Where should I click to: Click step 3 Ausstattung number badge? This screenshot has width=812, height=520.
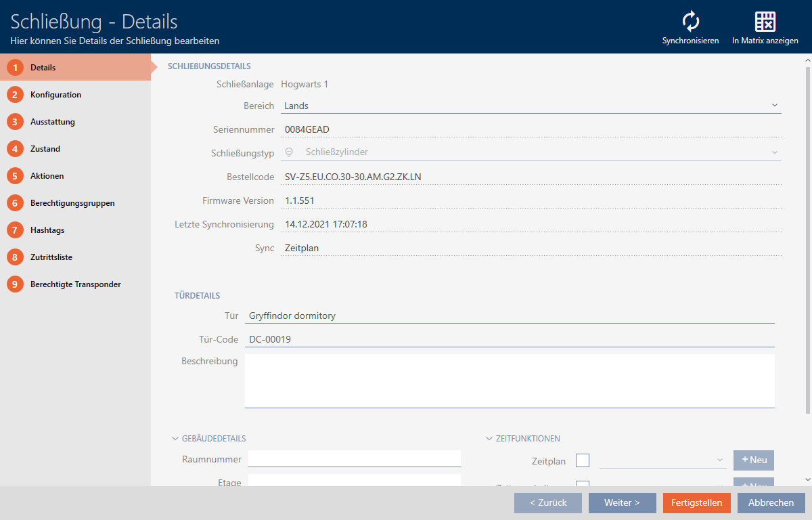click(x=15, y=122)
